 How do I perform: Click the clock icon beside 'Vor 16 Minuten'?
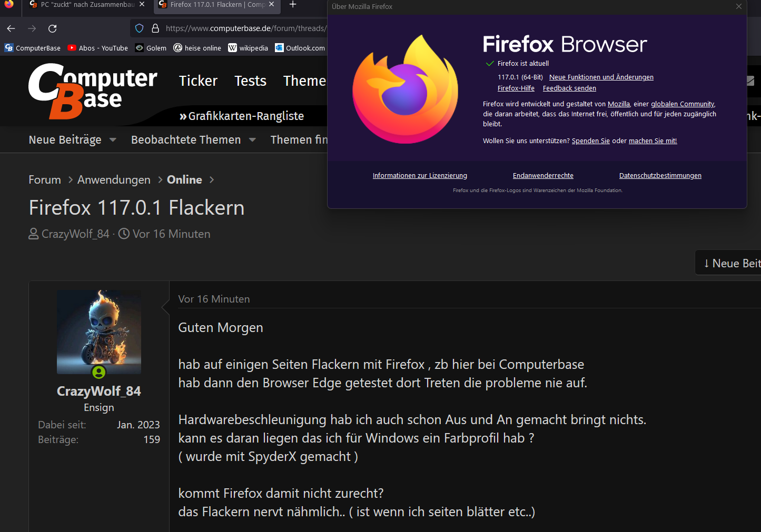tap(124, 234)
